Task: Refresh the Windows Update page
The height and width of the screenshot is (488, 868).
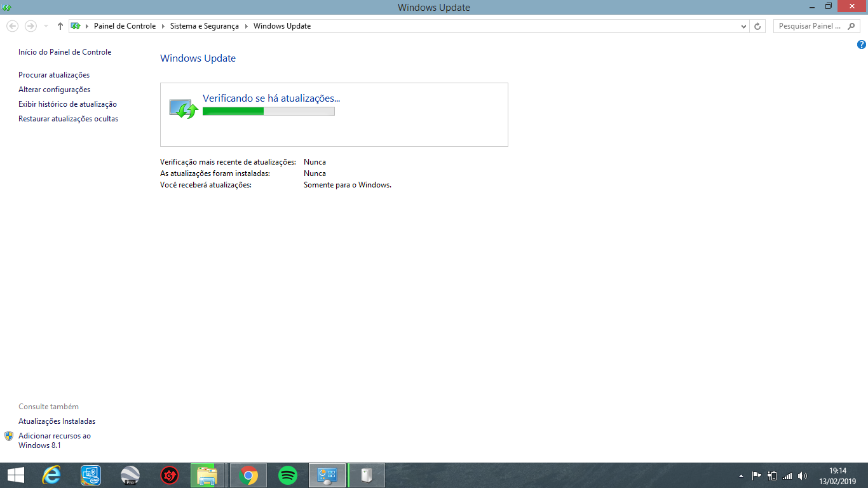Action: pyautogui.click(x=757, y=27)
